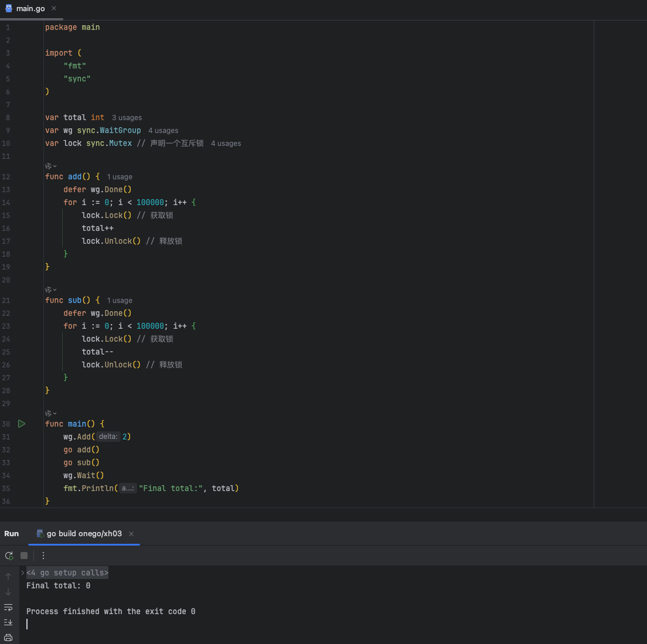Click the '4 usages' hint next to lock Mutex
The height and width of the screenshot is (644, 647).
(226, 144)
